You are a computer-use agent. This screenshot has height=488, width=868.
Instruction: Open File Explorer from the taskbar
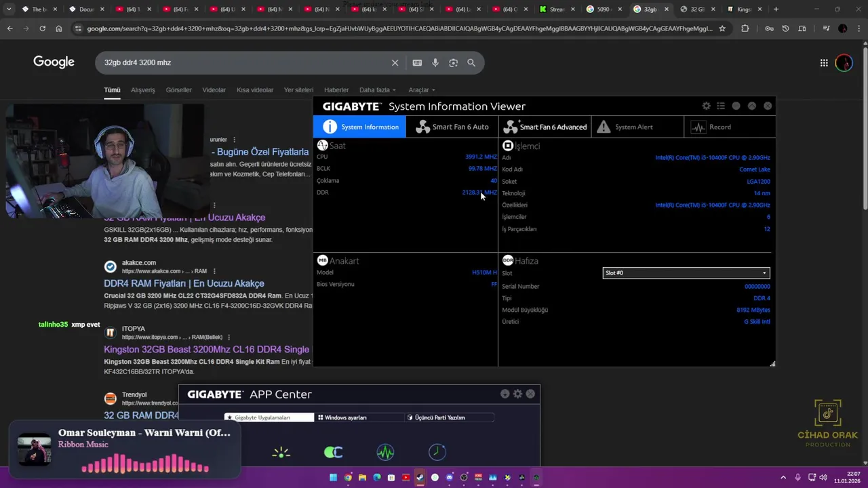[x=362, y=477]
